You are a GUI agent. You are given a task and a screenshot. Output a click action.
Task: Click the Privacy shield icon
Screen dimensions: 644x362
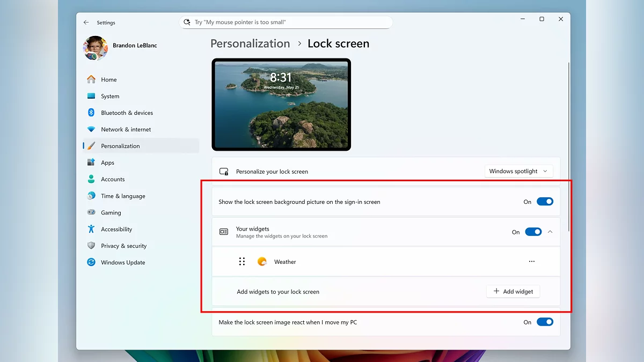91,246
